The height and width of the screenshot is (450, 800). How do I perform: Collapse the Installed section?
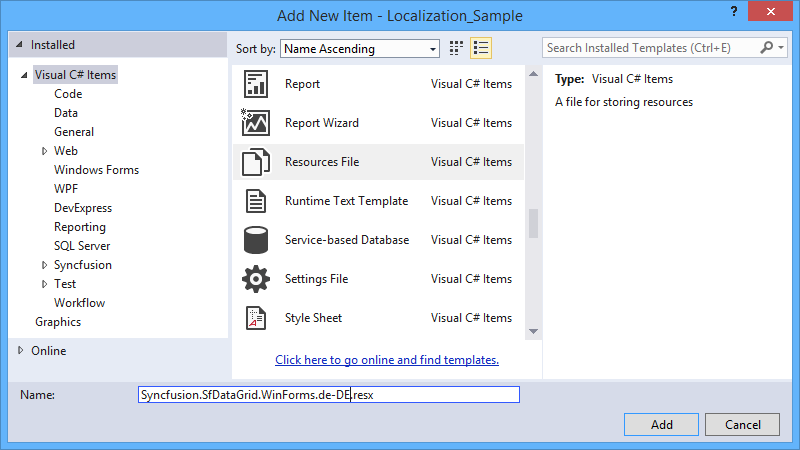pos(19,45)
